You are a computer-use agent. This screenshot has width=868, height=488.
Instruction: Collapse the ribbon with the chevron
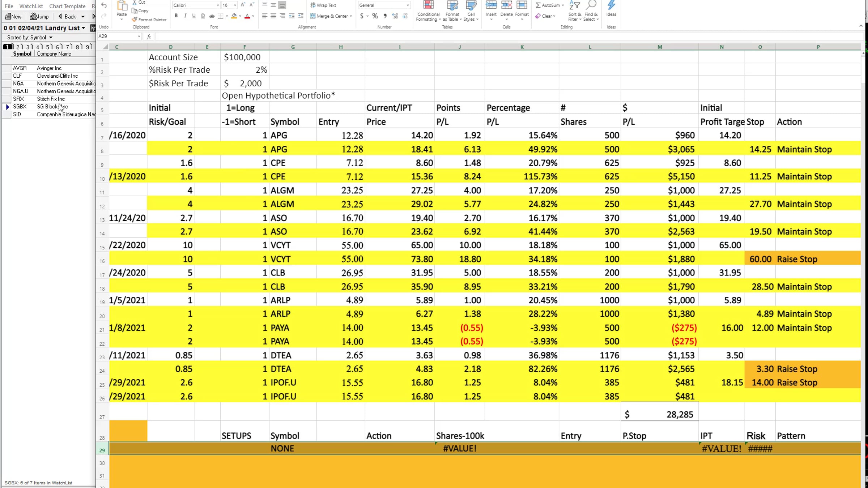point(861,26)
